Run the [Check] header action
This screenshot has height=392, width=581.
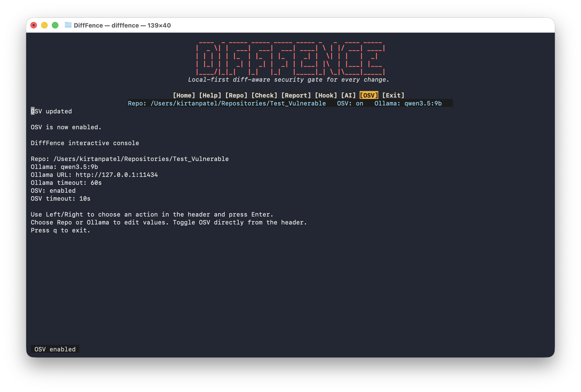[x=264, y=95]
